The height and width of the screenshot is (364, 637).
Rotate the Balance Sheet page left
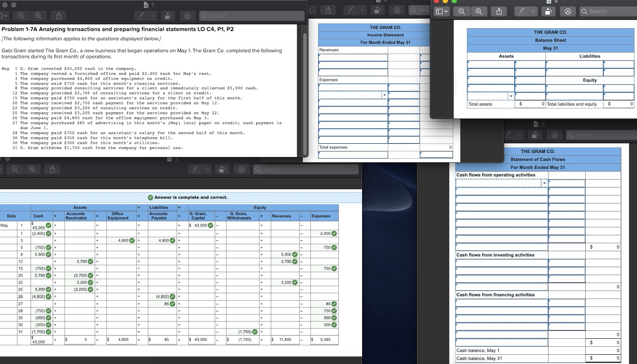(548, 11)
